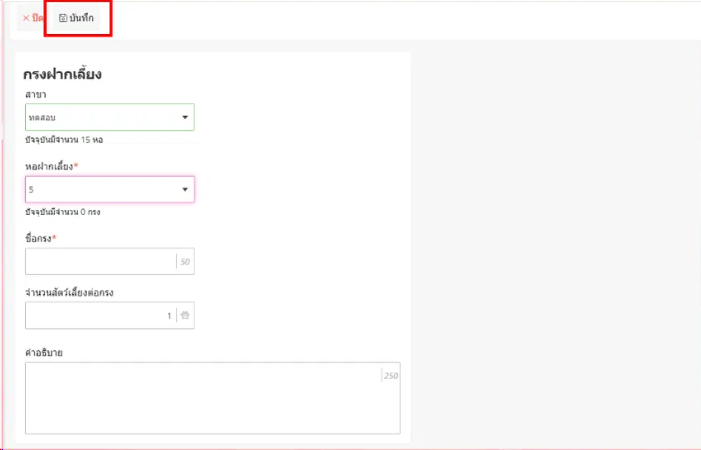Click the 50 character counter in ชื่อกรง
The height and width of the screenshot is (450, 701).
(185, 262)
